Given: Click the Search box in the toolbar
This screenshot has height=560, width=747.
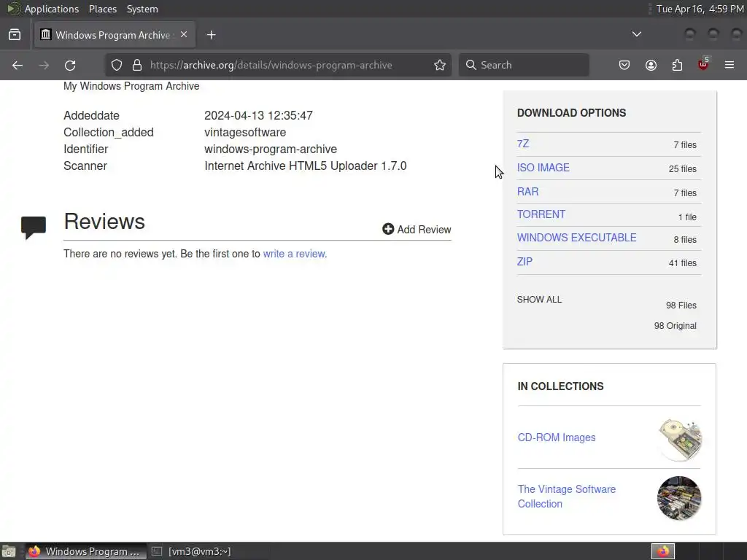Looking at the screenshot, I should pos(524,65).
